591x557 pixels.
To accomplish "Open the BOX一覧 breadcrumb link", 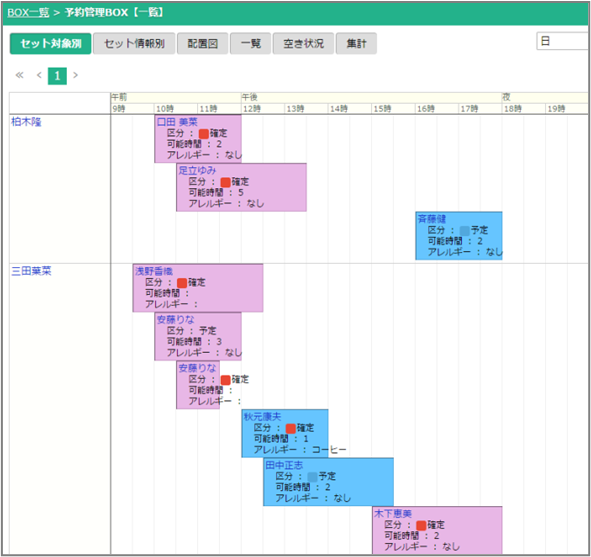I will tap(28, 12).
